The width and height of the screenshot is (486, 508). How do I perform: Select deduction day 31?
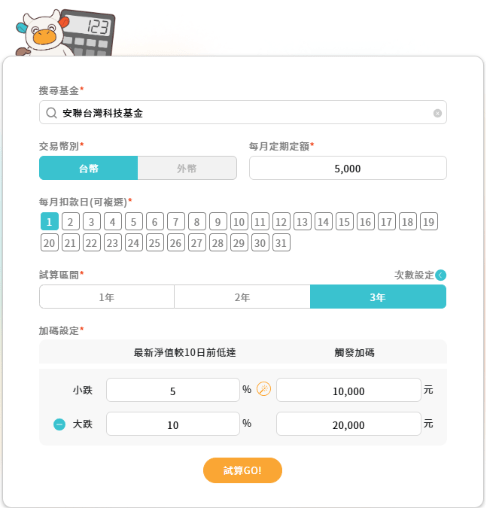[281, 243]
